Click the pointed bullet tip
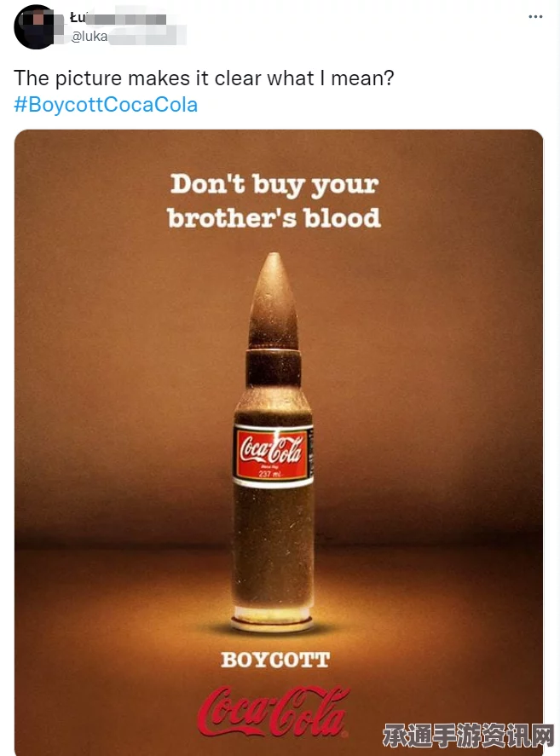This screenshot has width=560, height=756. pos(274,300)
